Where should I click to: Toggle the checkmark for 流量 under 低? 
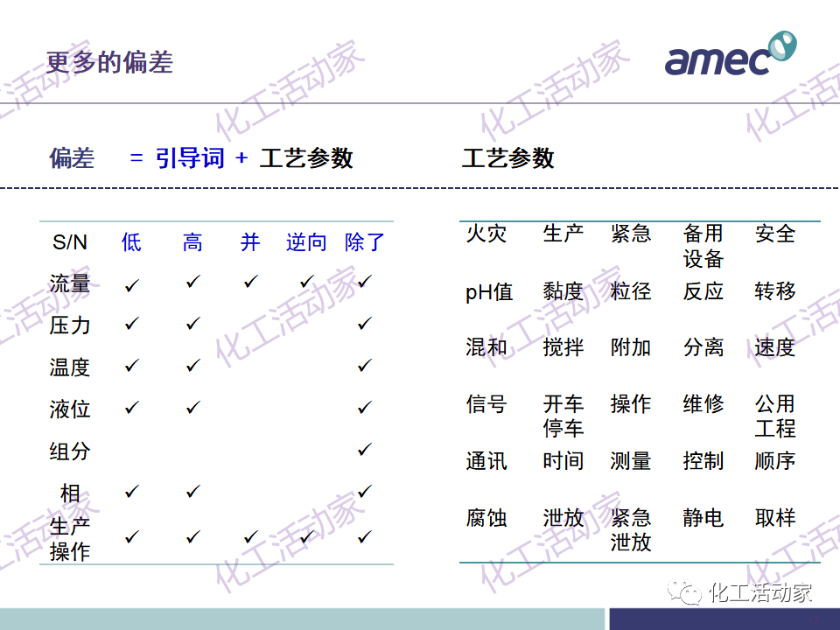(131, 282)
